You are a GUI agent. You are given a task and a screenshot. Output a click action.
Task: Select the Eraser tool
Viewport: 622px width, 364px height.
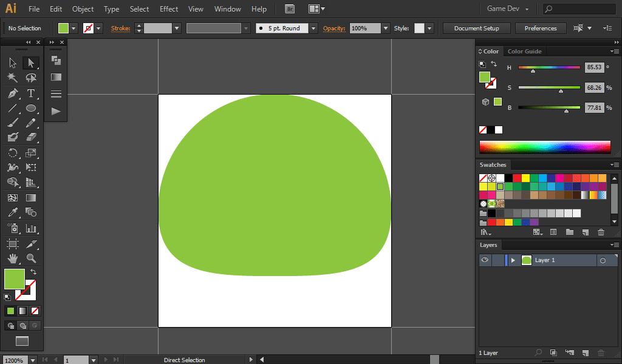31,137
